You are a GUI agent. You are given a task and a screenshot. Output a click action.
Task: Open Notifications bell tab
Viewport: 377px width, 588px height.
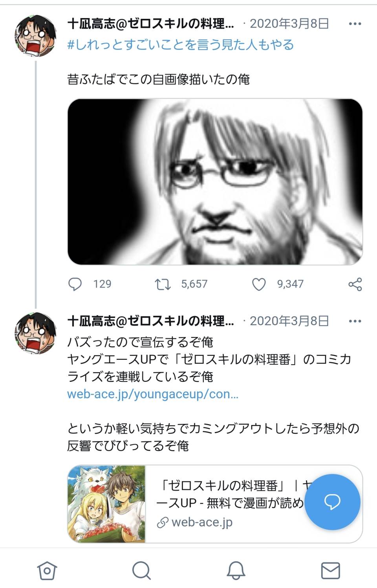[x=236, y=570]
